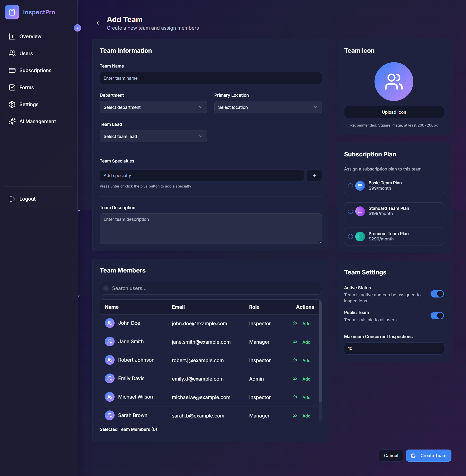Click the Add specialty input field
The height and width of the screenshot is (476, 466).
point(202,175)
